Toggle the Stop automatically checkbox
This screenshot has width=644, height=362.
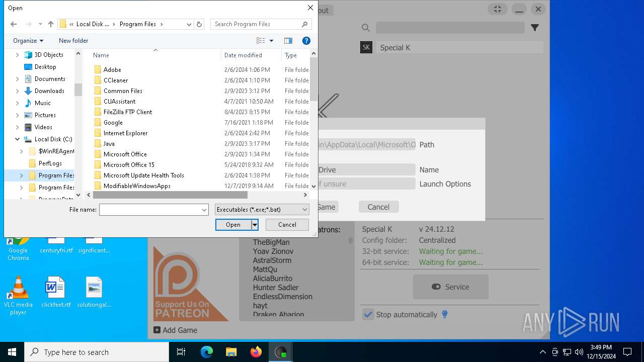(x=368, y=314)
